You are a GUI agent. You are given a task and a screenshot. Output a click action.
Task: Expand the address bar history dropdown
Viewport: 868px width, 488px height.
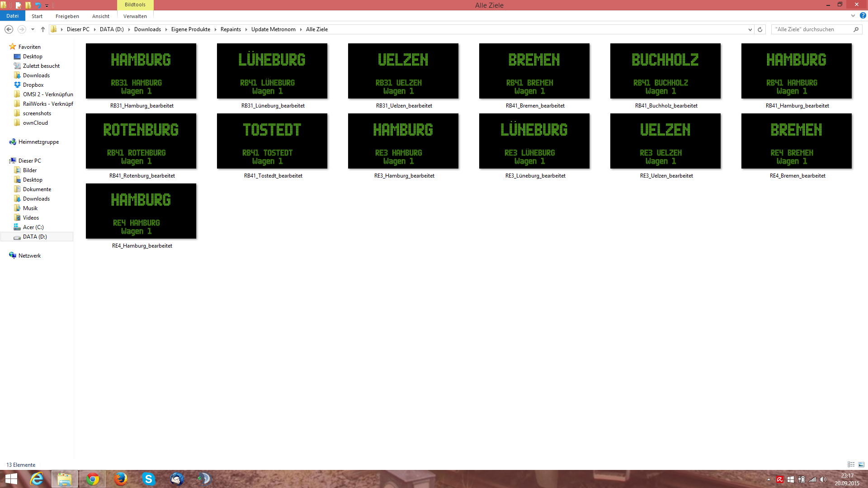tap(750, 29)
